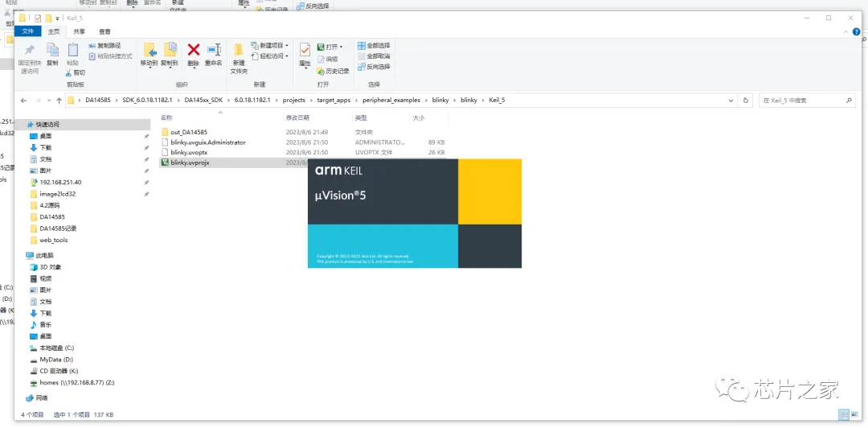Click the Move to (移动到) icon
Image resolution: width=868 pixels, height=428 pixels.
pyautogui.click(x=149, y=51)
